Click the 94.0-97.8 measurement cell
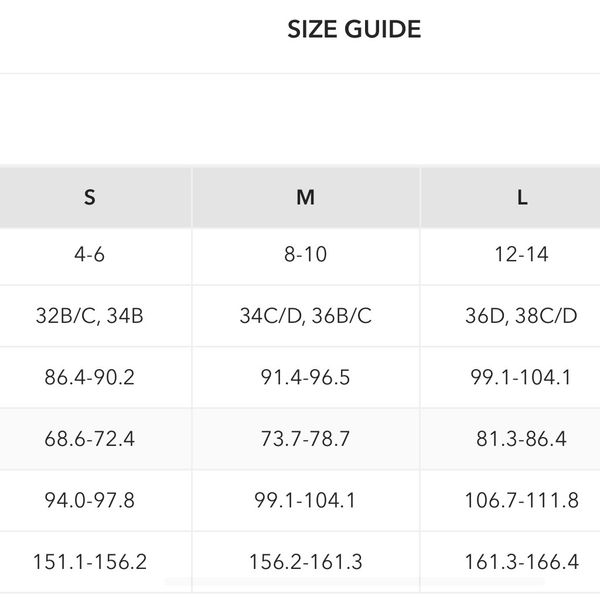The image size is (600, 600). 90,500
